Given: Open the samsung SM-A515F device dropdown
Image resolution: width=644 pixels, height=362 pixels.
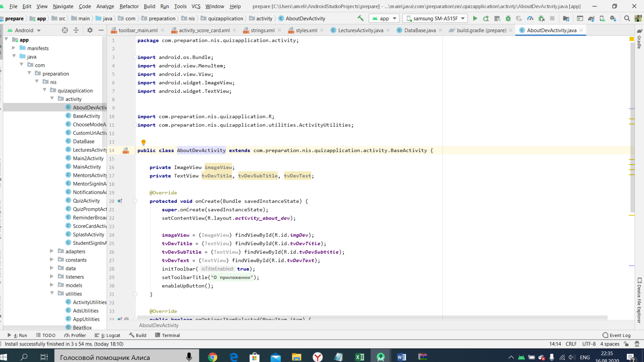Looking at the screenshot, I should pyautogui.click(x=435, y=18).
